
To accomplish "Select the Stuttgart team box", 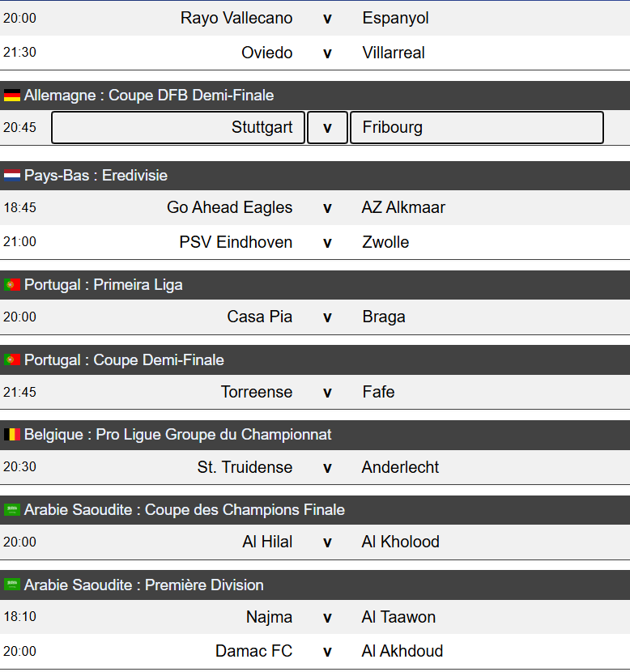I will tap(178, 128).
